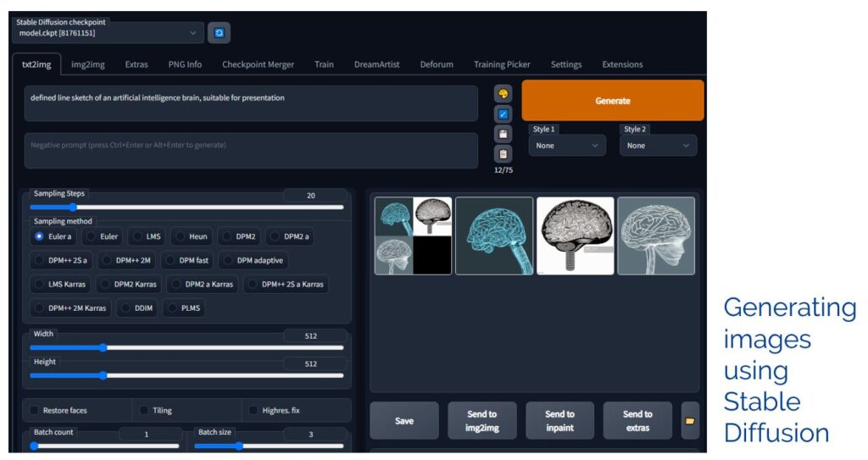Click the Width value box

tap(315, 336)
